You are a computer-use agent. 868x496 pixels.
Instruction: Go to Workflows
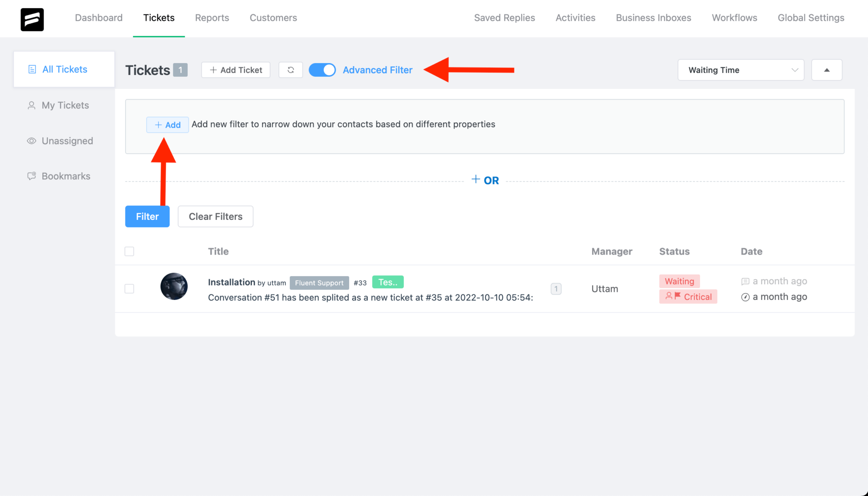click(734, 18)
